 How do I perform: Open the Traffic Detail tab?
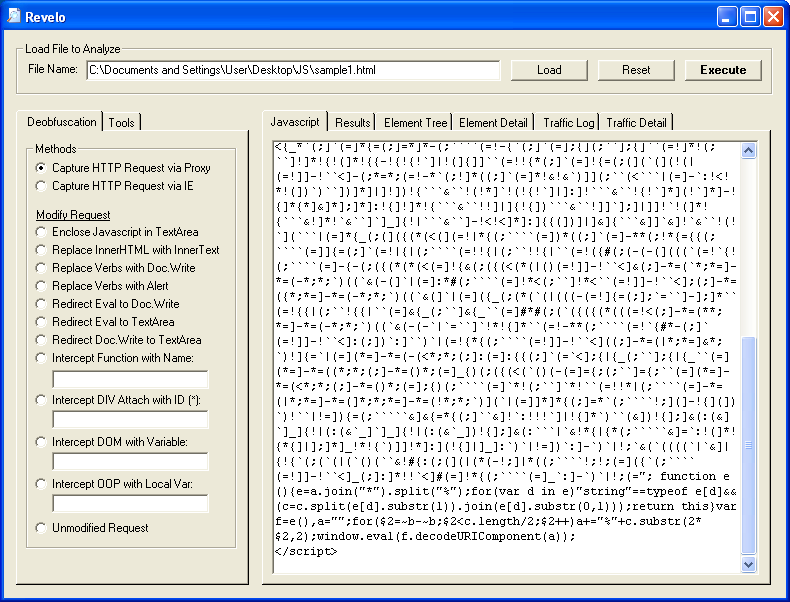636,122
